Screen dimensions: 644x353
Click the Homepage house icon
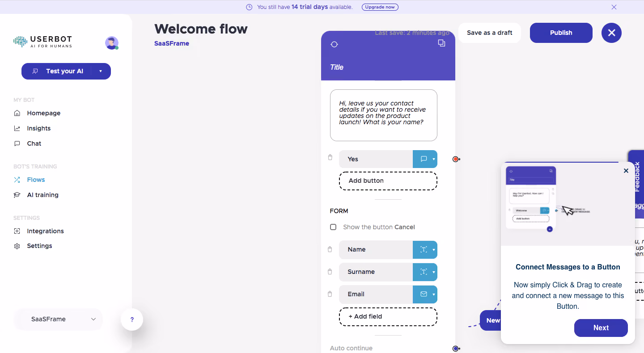pos(17,113)
